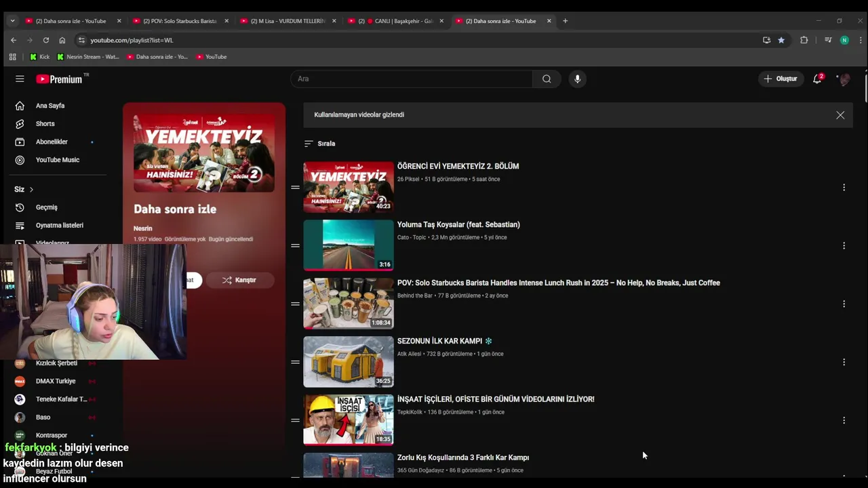Open Teneke Kafalar subscription
Viewport: 868px width, 488px height.
coord(61,399)
